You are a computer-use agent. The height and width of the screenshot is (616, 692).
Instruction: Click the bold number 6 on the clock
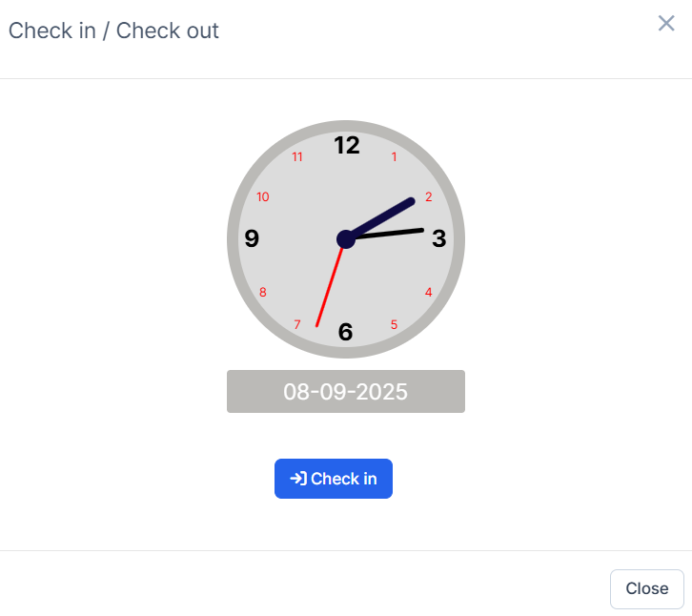pyautogui.click(x=346, y=332)
